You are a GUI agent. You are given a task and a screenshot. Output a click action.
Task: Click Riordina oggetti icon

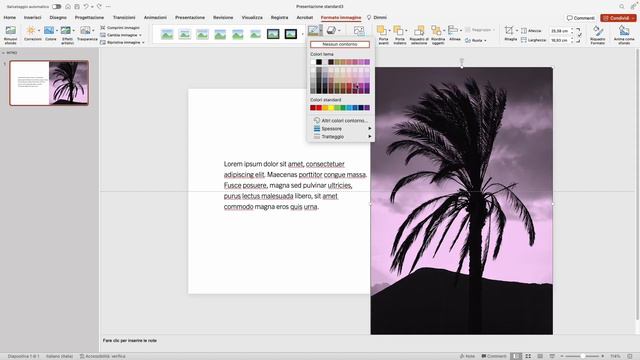(x=436, y=31)
